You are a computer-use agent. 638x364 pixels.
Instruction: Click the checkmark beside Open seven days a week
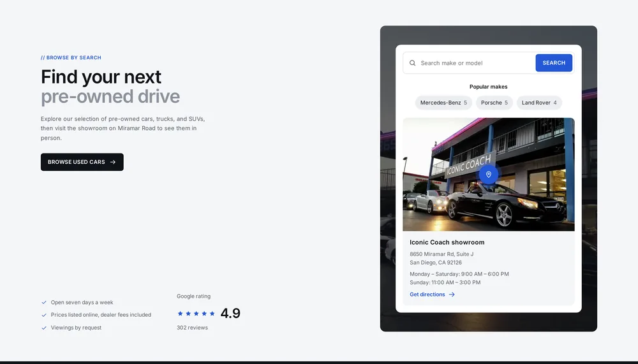[x=44, y=302]
